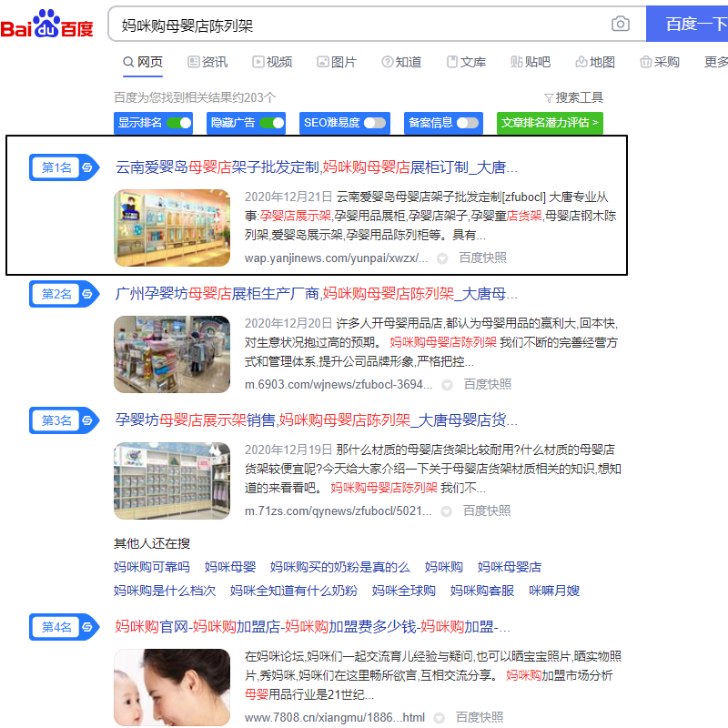Screen dimensions: 728x728
Task: Open thumbnail of first result shelf display
Action: point(172,228)
